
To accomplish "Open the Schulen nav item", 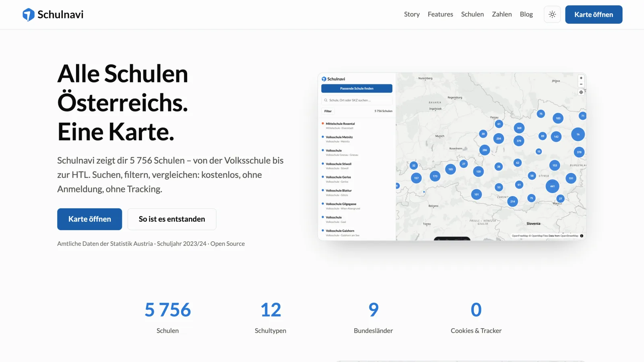I will (x=473, y=14).
